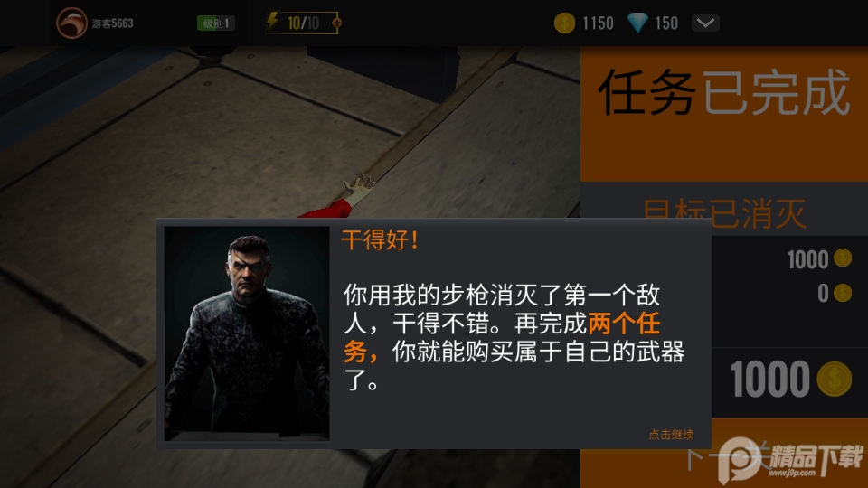Tap the coin beside 1000 reward row

tap(843, 258)
